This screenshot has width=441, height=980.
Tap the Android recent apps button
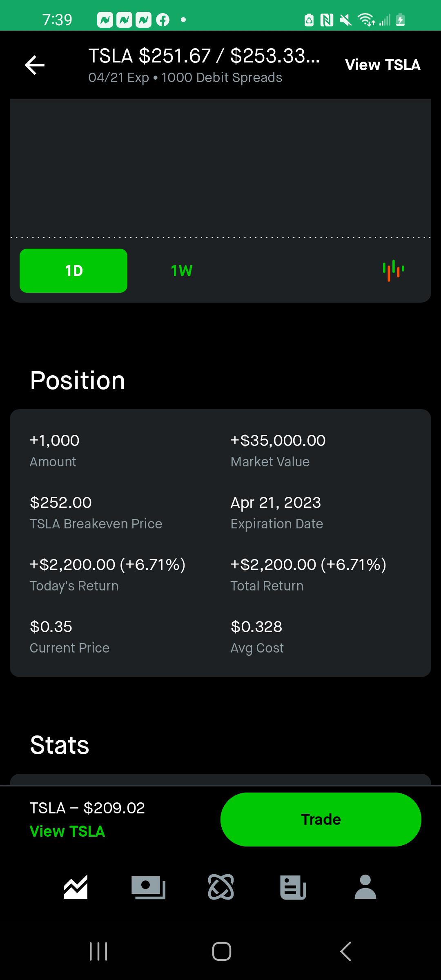click(98, 951)
